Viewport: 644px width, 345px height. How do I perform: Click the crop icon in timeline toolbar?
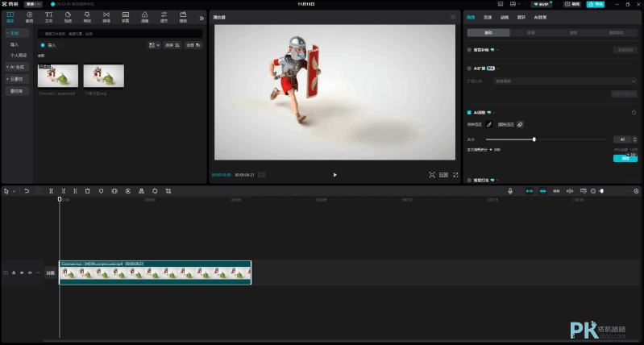168,191
